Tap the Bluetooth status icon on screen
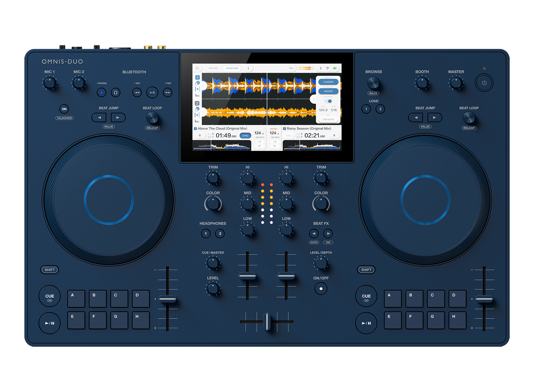The height and width of the screenshot is (392, 534). pyautogui.click(x=321, y=68)
